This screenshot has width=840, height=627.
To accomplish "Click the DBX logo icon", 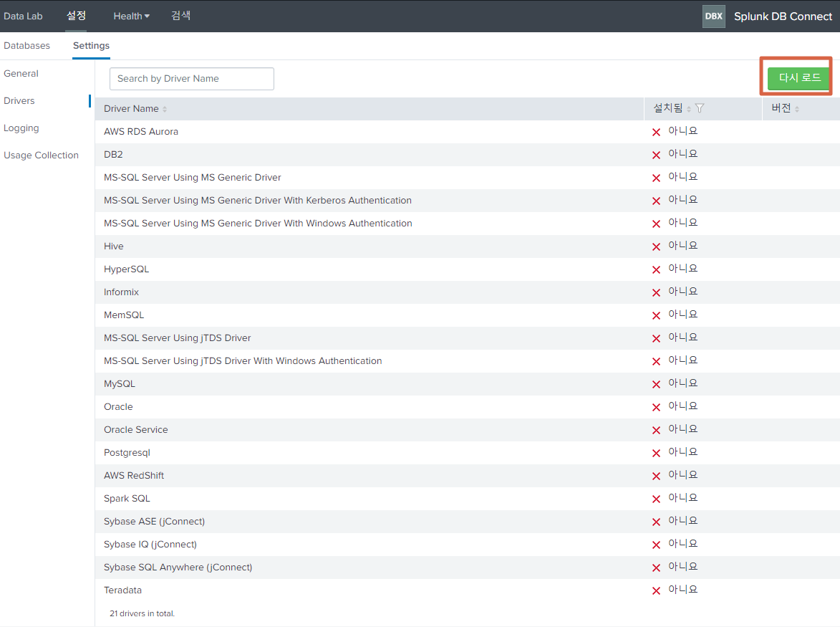I will pos(713,16).
